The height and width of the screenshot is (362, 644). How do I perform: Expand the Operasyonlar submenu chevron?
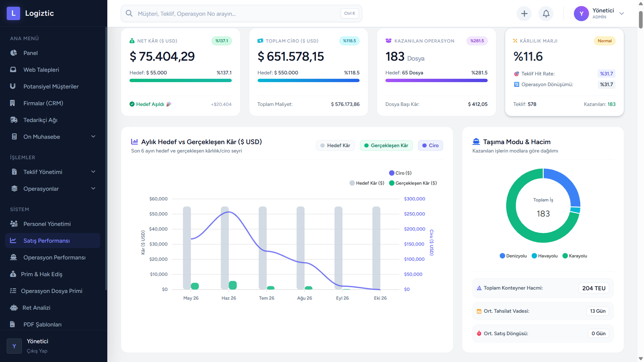click(x=93, y=189)
